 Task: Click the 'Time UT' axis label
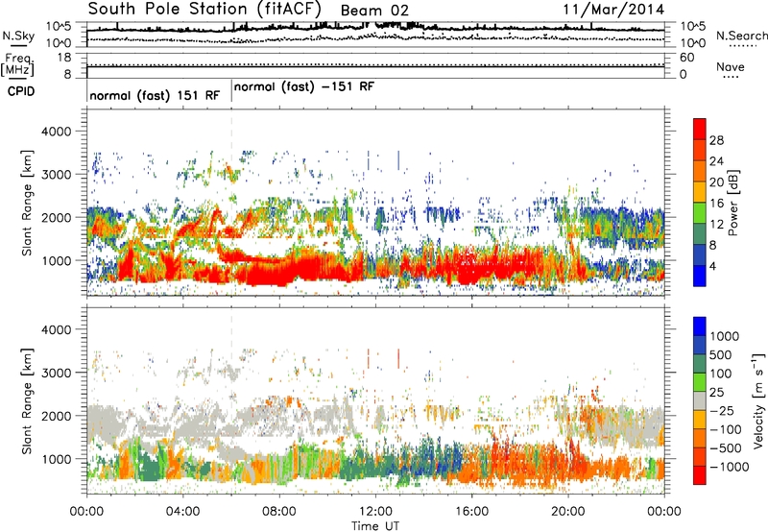pyautogui.click(x=375, y=525)
